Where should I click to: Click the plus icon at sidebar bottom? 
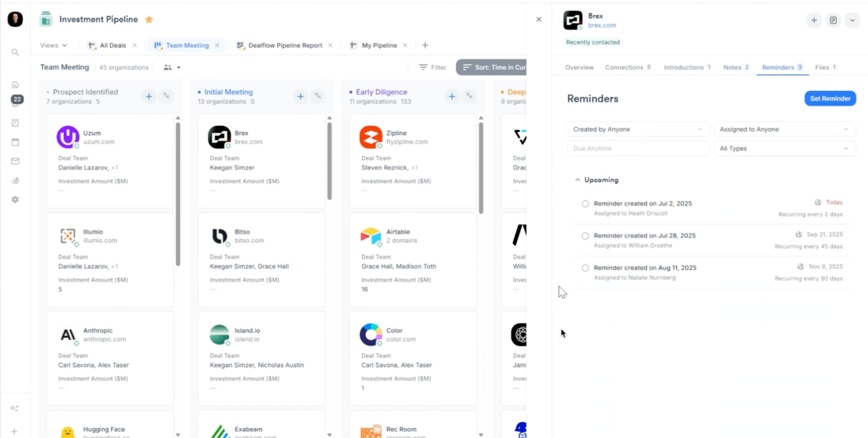[x=15, y=431]
